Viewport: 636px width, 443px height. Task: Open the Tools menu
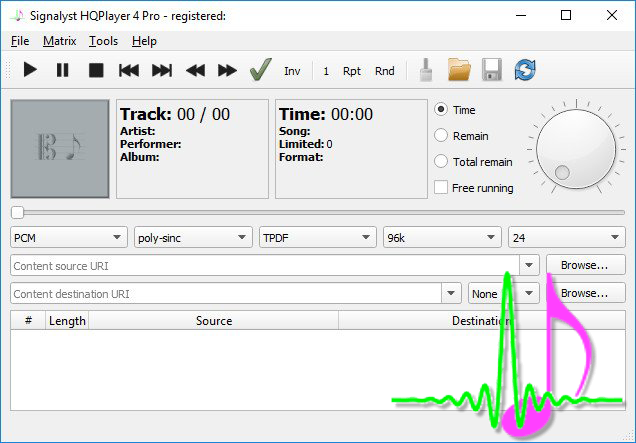103,41
